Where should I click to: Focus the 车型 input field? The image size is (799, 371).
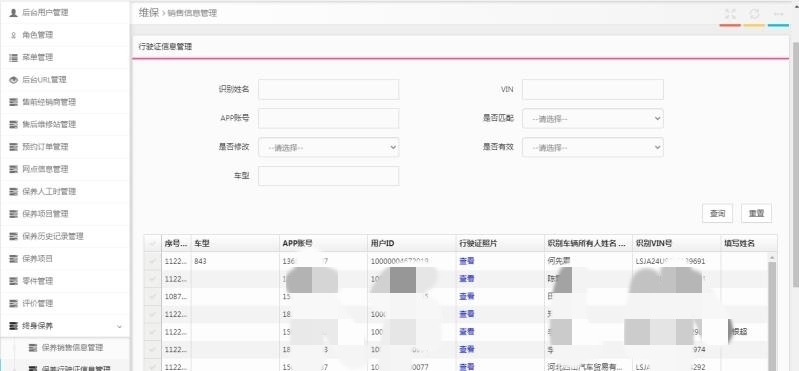coord(329,176)
